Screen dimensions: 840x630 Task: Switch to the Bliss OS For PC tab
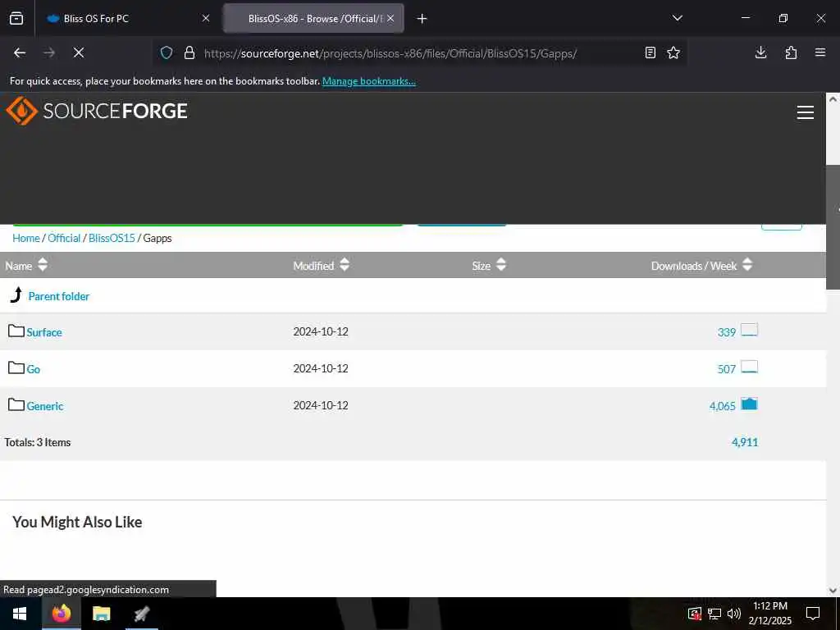click(129, 18)
